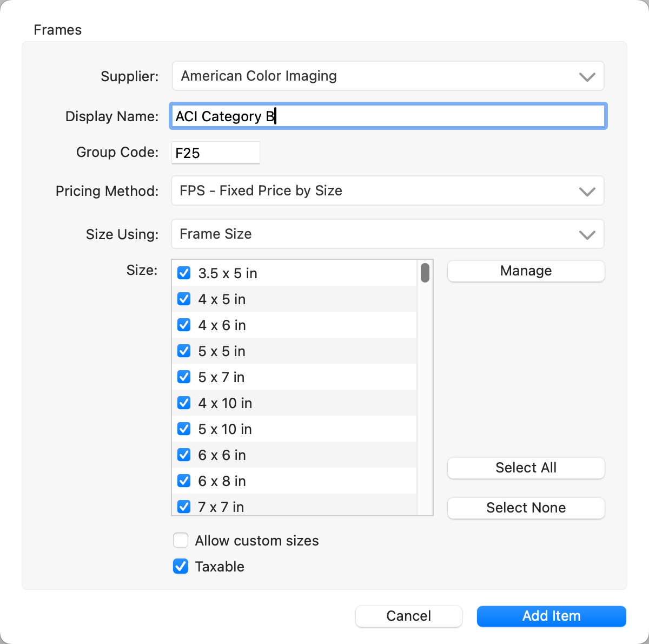
Task: Uncheck the 4 x 5 in checkbox
Action: coord(184,299)
